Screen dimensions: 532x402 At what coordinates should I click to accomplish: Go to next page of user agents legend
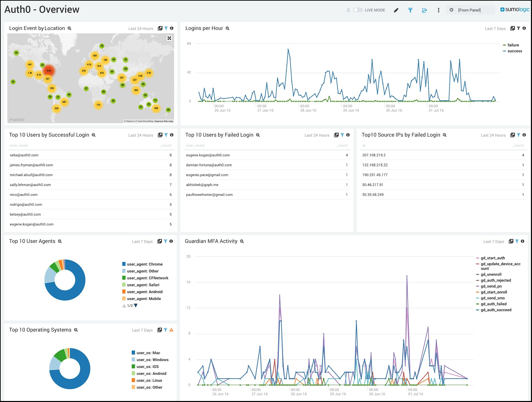tap(136, 306)
